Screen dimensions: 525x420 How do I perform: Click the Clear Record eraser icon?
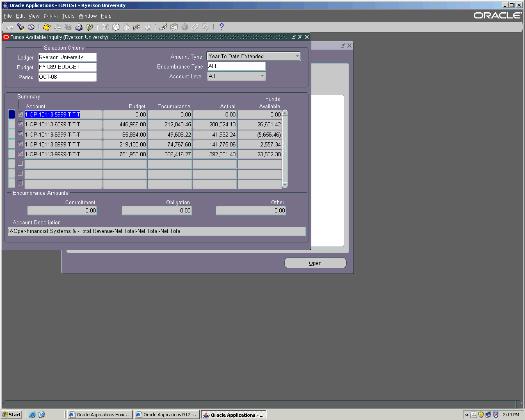(x=137, y=27)
